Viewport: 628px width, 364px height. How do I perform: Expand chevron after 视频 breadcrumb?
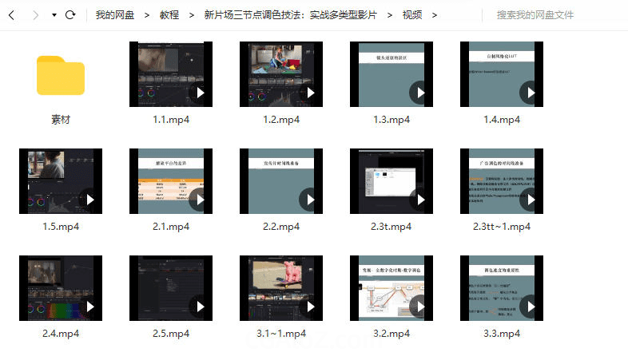[x=434, y=15]
